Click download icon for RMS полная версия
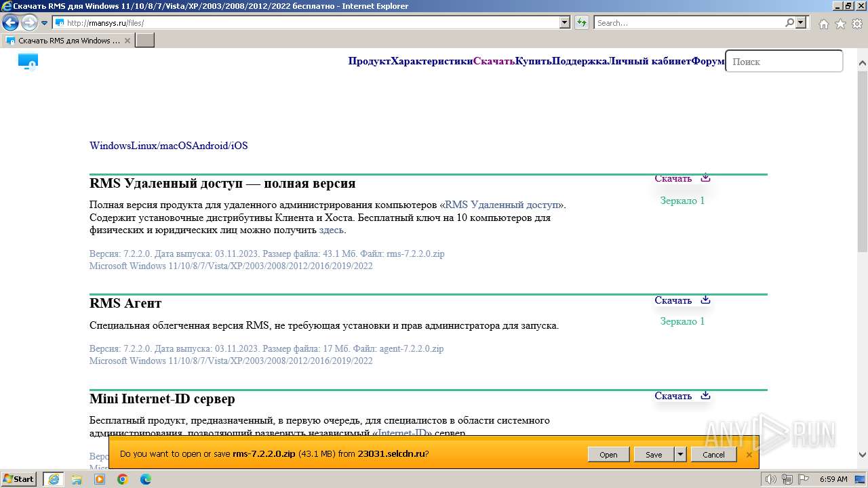Image resolution: width=868 pixels, height=488 pixels. coord(705,178)
